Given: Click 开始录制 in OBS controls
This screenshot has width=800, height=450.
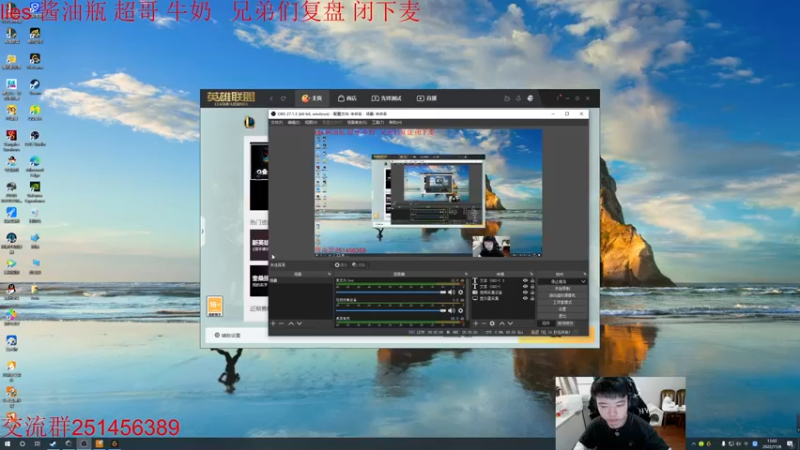Looking at the screenshot, I should coord(562,288).
